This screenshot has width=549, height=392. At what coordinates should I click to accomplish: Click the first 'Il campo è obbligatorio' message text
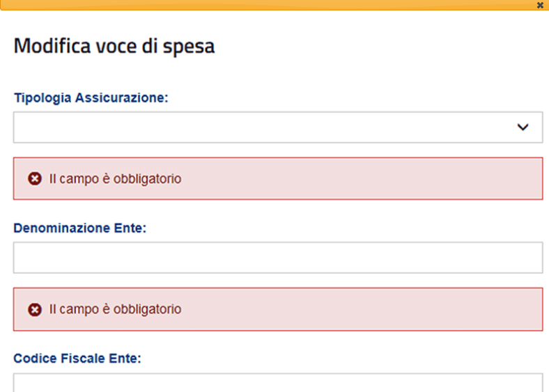(x=115, y=179)
